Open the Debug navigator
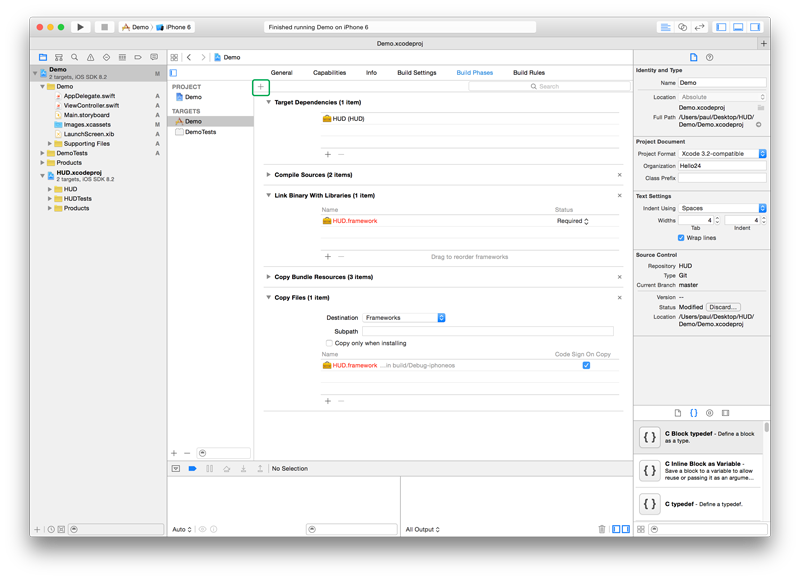Viewport: 800px width, 579px height. pyautogui.click(x=122, y=57)
